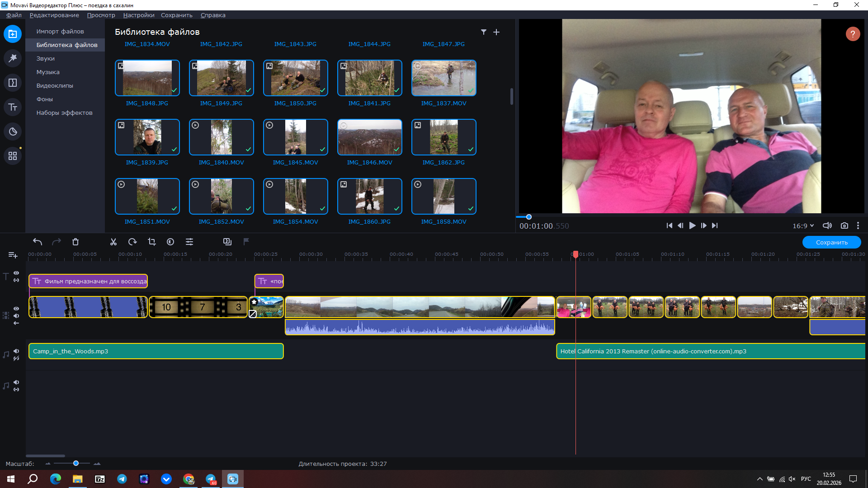The image size is (868, 488).
Task: Open the Titles tab in sidebar
Action: pos(13,107)
